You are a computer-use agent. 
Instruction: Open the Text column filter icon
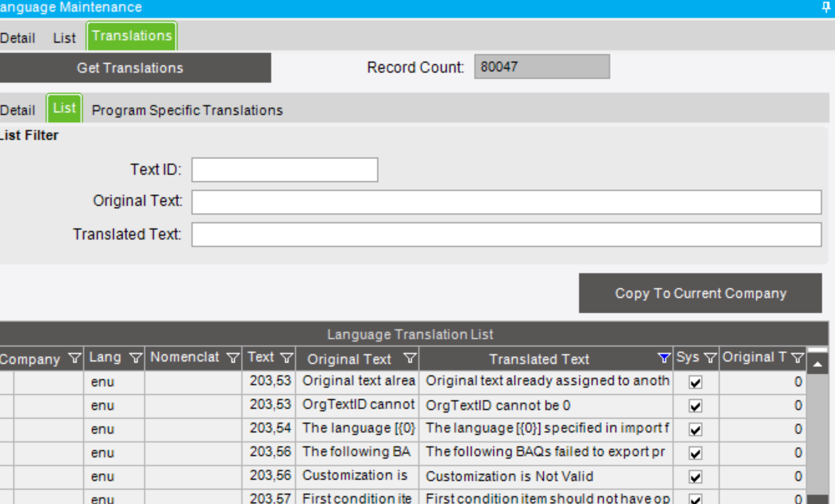pyautogui.click(x=286, y=358)
